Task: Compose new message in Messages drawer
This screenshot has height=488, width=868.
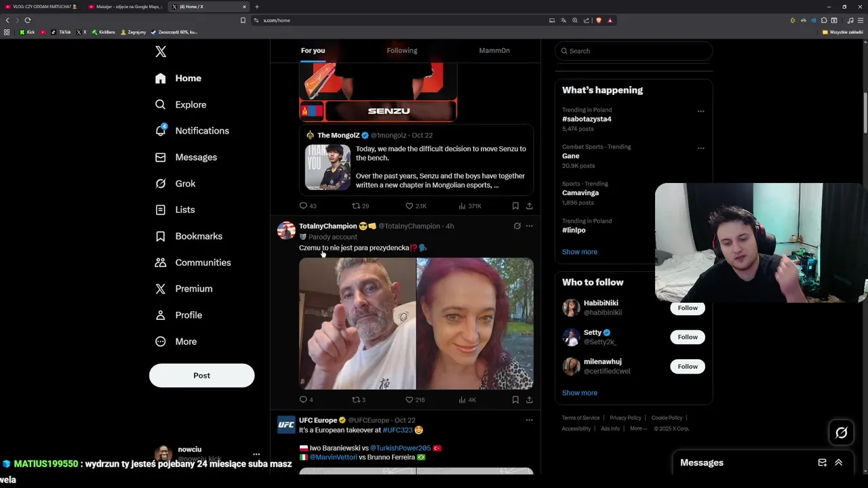Action: (x=822, y=463)
